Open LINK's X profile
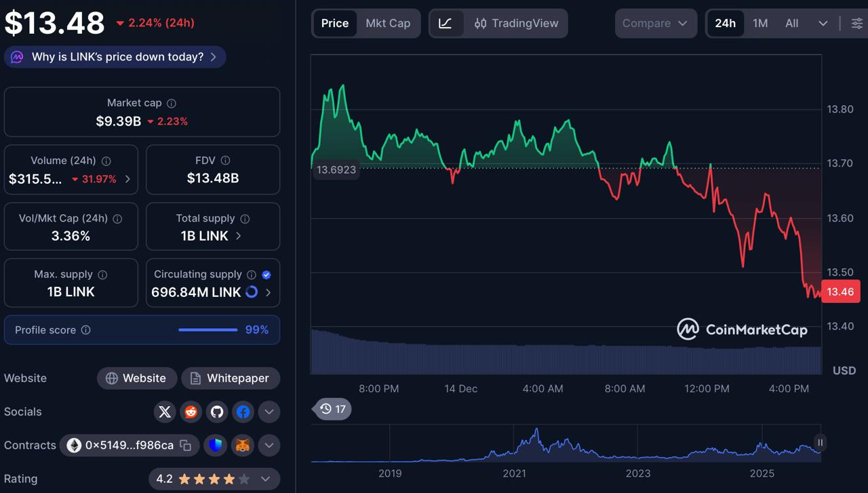868x493 pixels. [x=164, y=412]
